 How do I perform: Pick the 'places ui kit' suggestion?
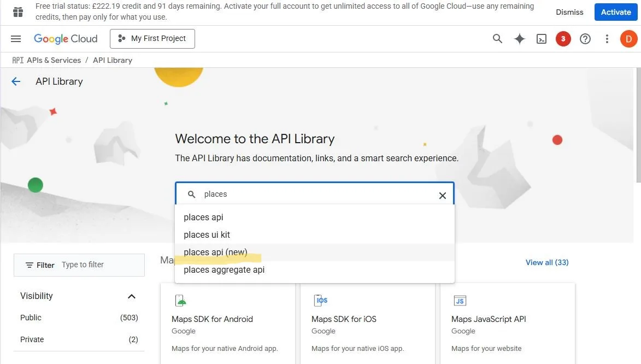(207, 234)
